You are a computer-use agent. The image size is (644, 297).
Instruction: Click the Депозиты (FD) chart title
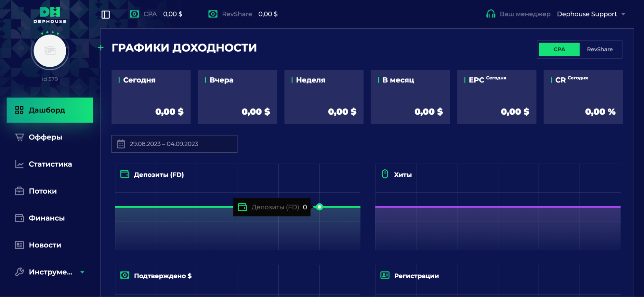[x=159, y=175]
